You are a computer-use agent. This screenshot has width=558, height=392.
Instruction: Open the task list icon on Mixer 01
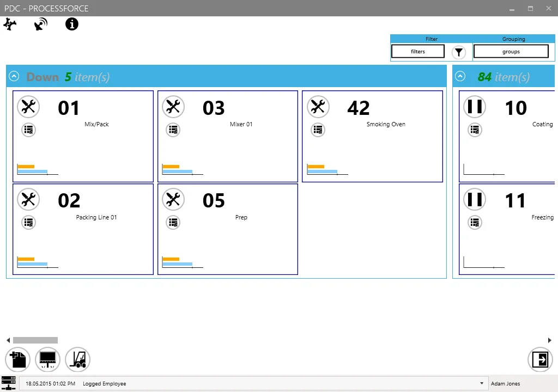point(173,130)
